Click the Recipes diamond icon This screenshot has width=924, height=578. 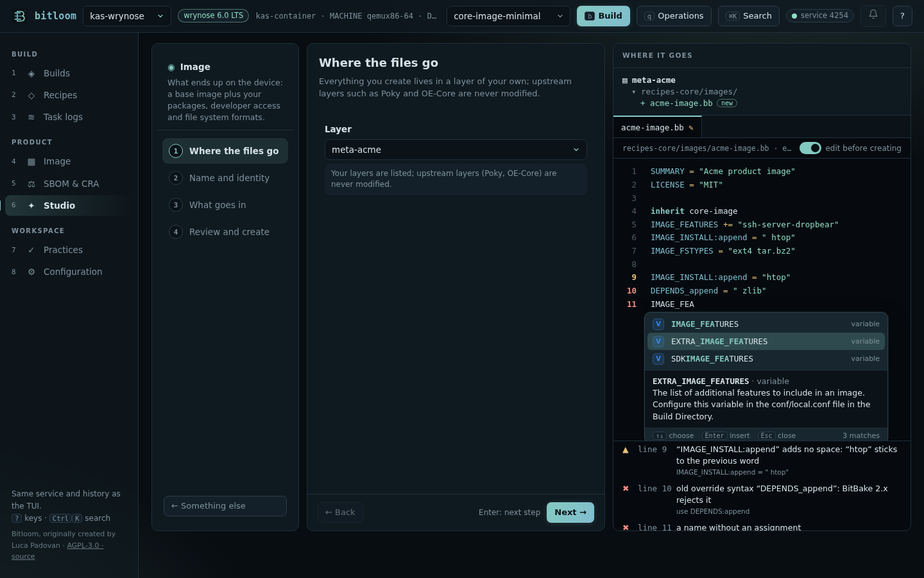(31, 96)
